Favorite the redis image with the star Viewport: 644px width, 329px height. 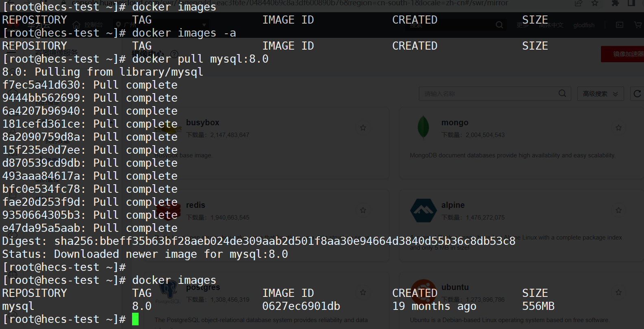click(x=363, y=210)
